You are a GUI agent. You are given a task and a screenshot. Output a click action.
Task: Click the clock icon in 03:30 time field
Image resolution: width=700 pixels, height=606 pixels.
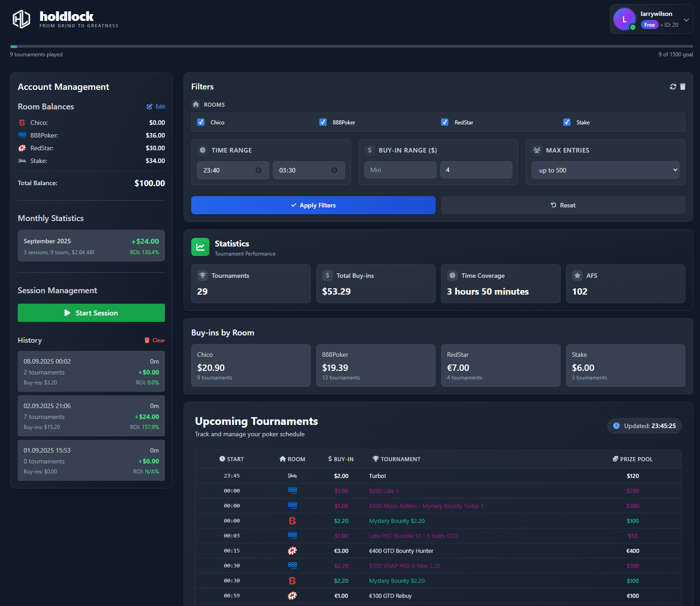334,170
